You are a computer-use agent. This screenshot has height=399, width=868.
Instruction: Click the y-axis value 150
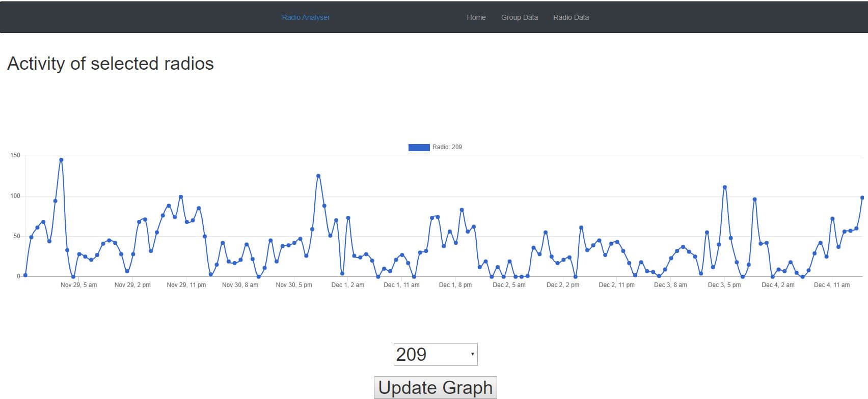[15, 155]
